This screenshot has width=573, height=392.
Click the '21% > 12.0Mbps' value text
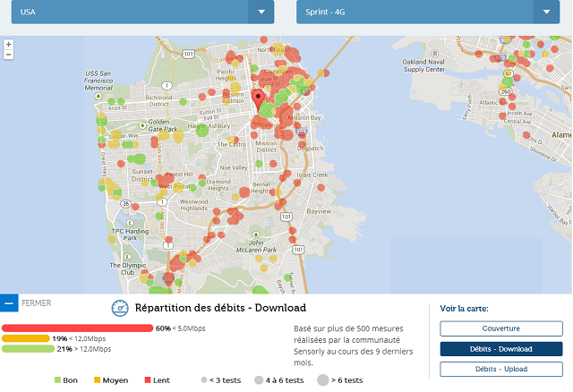tap(84, 349)
